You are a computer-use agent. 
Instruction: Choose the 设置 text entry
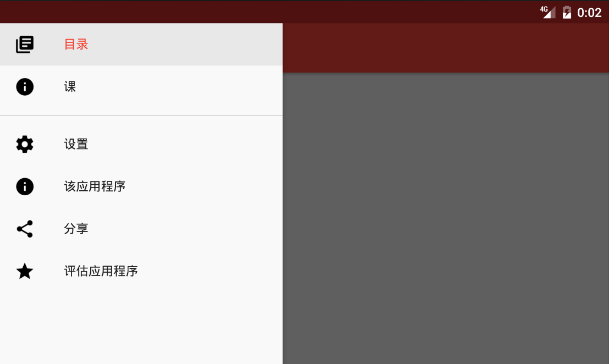click(x=76, y=144)
